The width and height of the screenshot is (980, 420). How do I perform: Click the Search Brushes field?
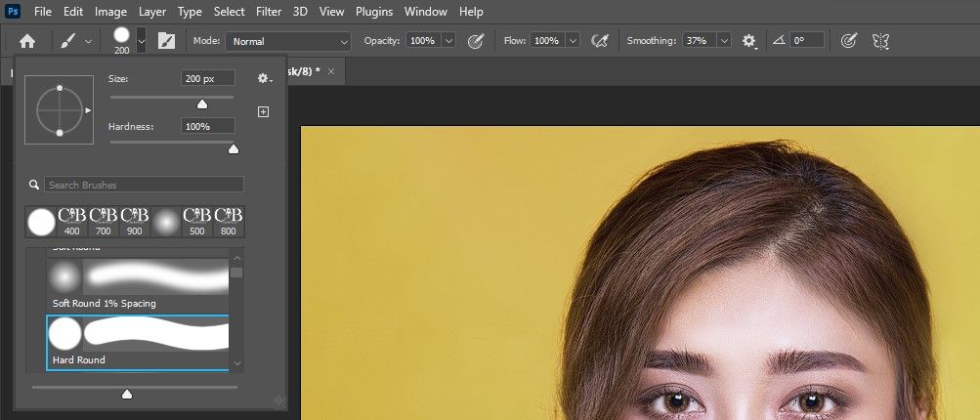click(x=144, y=185)
